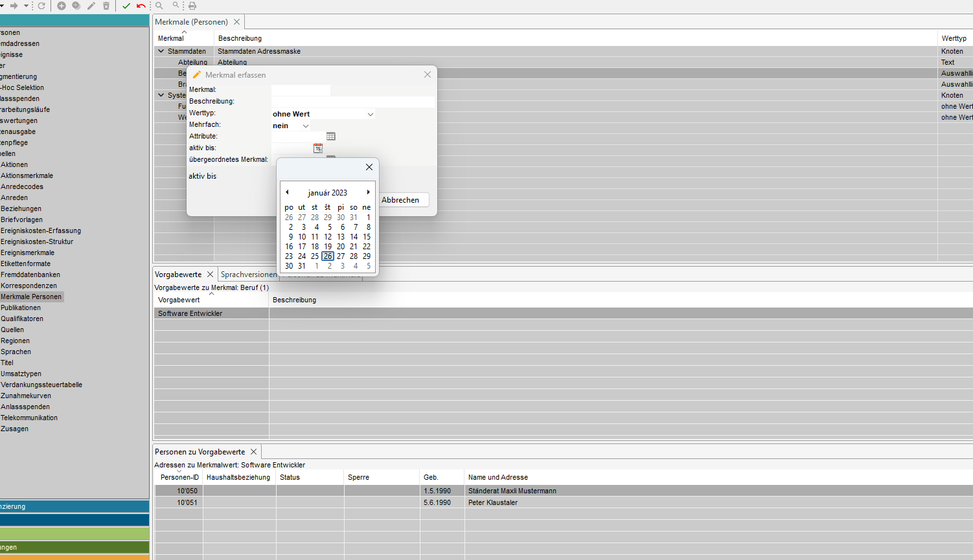Switch to the Sprachversionen tab
This screenshot has width=973, height=560.
(x=248, y=274)
